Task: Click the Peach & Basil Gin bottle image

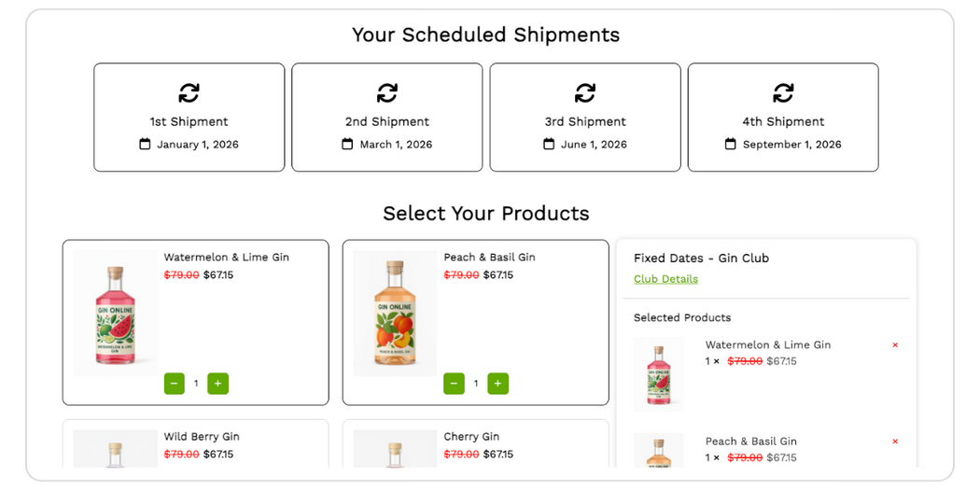Action: [395, 314]
